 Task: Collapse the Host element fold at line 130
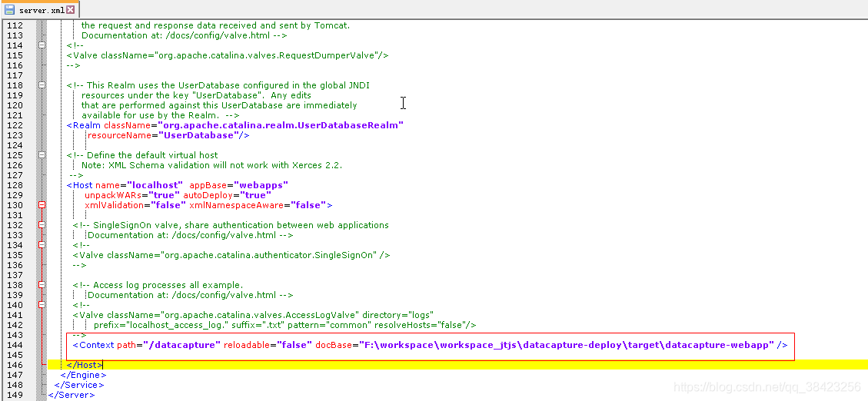click(42, 205)
